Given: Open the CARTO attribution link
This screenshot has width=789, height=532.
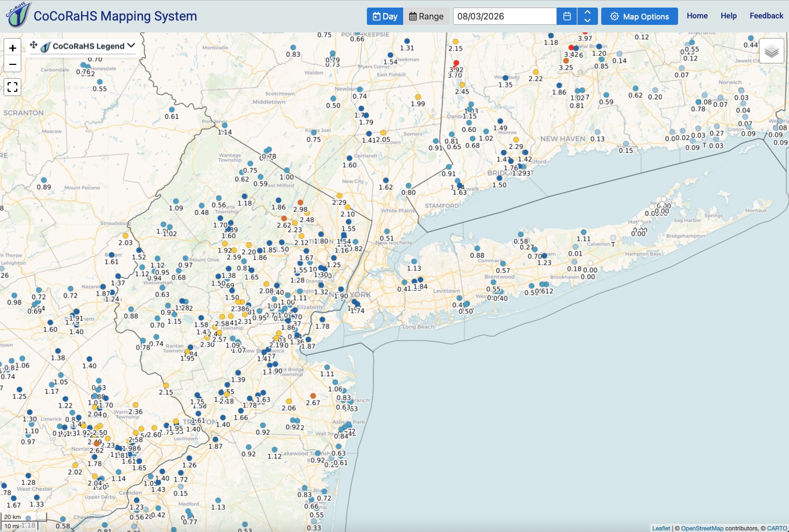Looking at the screenshot, I should coord(777,528).
